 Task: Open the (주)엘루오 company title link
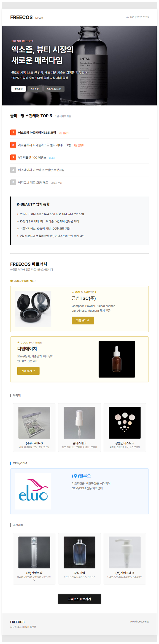[81, 476]
